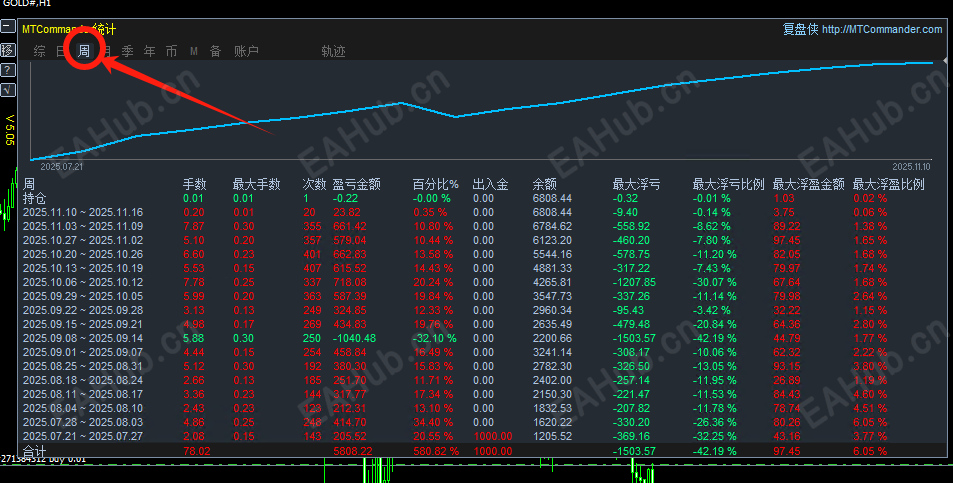Image resolution: width=953 pixels, height=483 pixels.
Task: Collapse the panel with the minus icon
Action: pyautogui.click(x=8, y=26)
